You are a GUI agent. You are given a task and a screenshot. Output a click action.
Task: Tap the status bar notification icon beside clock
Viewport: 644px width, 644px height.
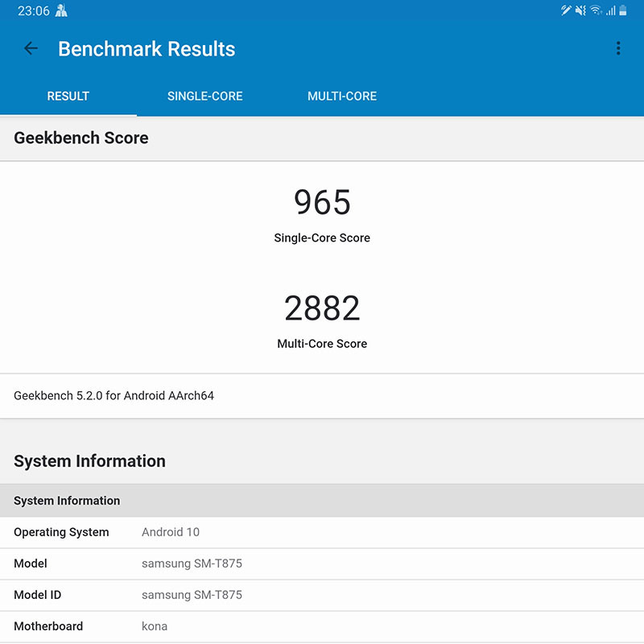pos(61,10)
